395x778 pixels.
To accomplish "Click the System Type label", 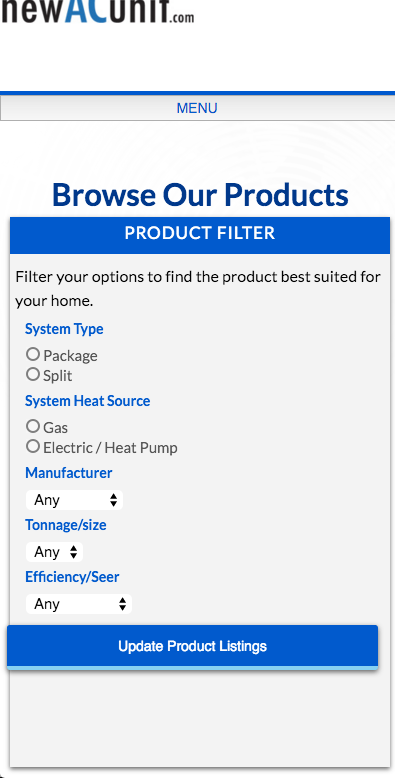I will 64,329.
